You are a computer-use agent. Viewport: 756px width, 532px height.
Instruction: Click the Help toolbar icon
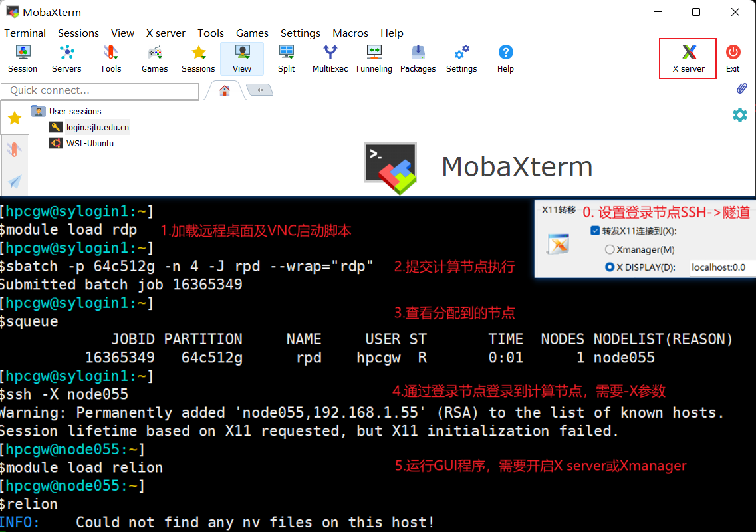[x=505, y=59]
